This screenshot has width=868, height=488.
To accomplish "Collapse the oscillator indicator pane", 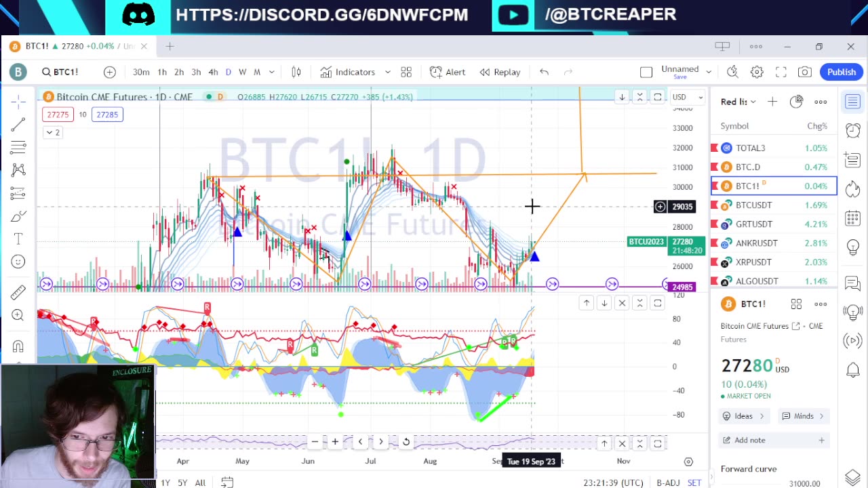I will (639, 303).
